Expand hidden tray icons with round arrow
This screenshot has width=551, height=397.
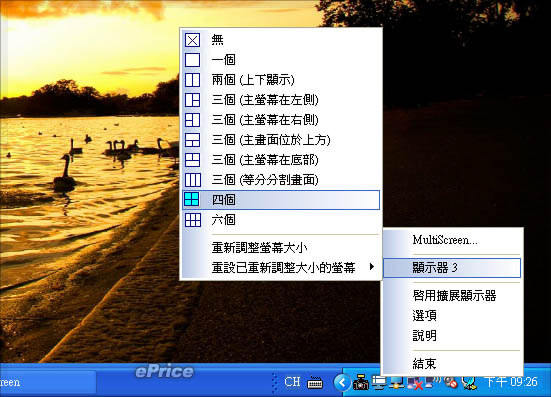(x=342, y=382)
